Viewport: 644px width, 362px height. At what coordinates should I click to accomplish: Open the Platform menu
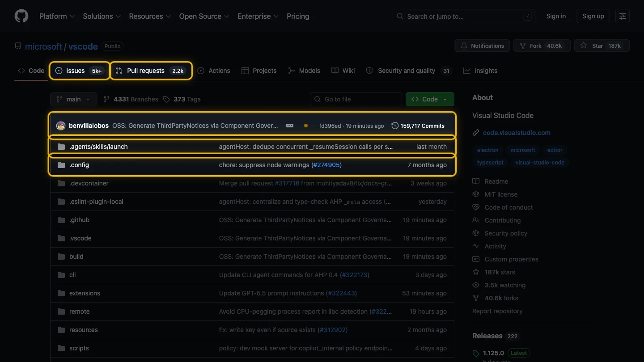point(56,16)
